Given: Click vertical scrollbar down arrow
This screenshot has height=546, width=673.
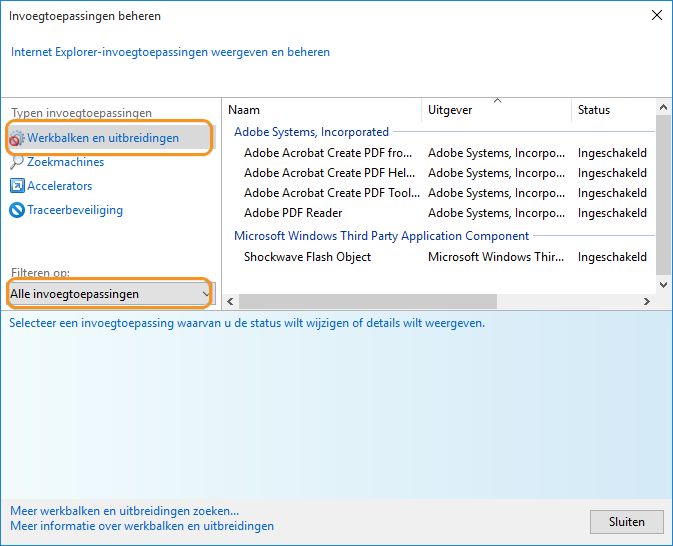Looking at the screenshot, I should pyautogui.click(x=663, y=285).
